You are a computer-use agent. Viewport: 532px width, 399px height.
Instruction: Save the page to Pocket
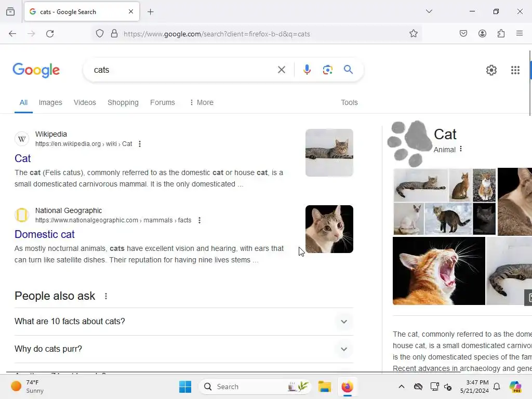tap(463, 33)
